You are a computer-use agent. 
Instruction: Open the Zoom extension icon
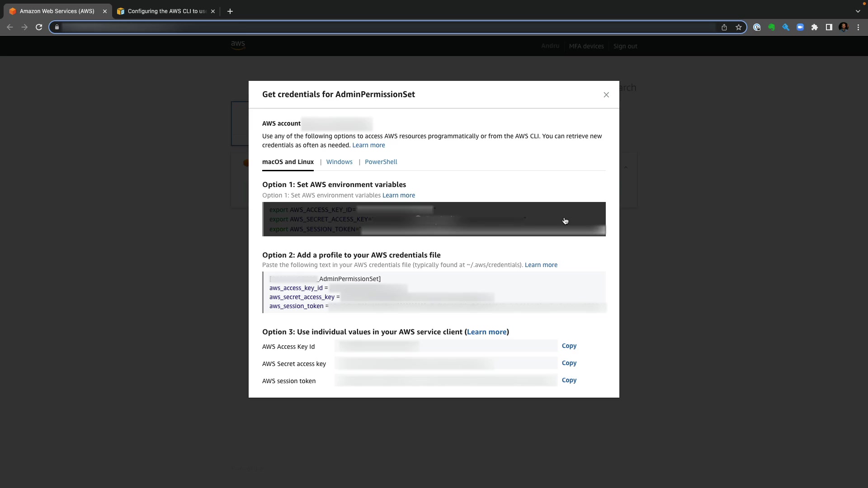point(800,28)
